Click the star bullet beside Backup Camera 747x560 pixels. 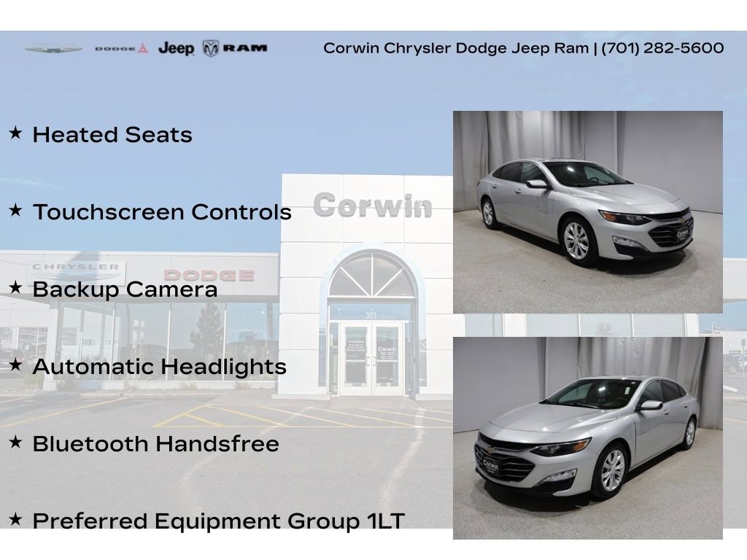point(16,287)
